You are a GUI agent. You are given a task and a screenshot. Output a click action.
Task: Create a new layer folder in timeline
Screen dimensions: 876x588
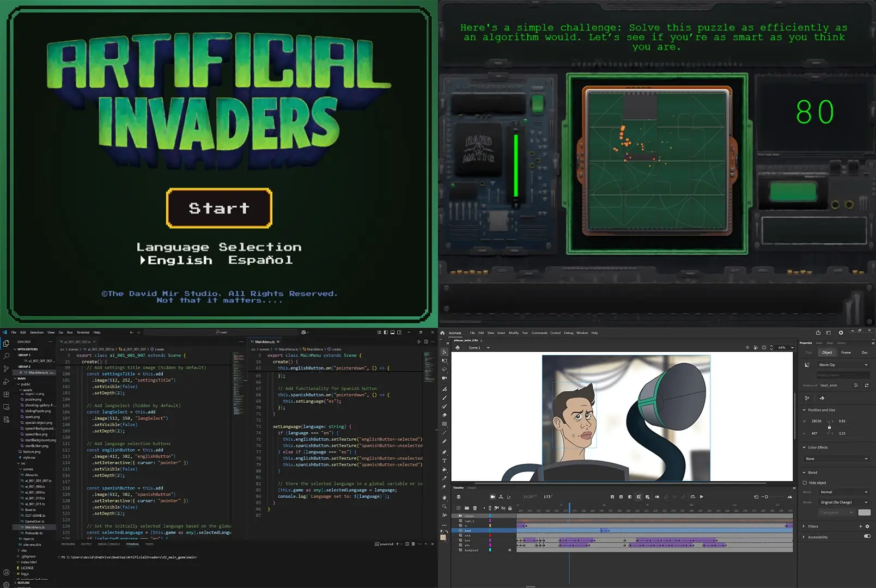point(467,508)
